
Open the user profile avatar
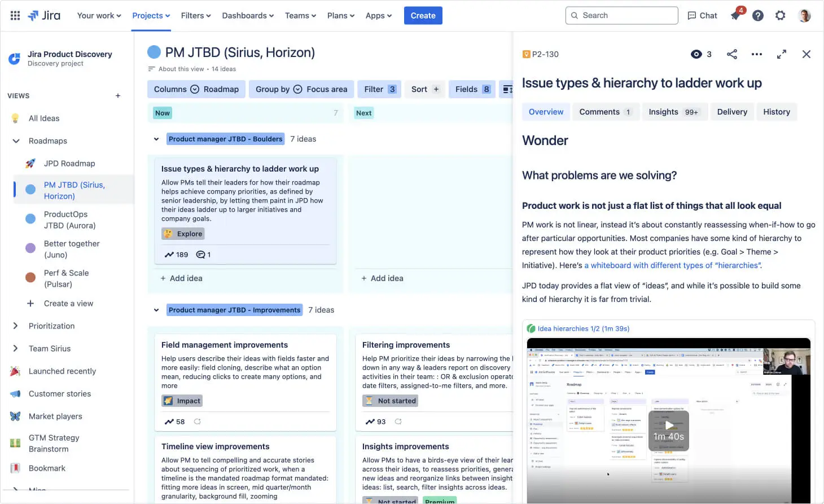point(805,16)
